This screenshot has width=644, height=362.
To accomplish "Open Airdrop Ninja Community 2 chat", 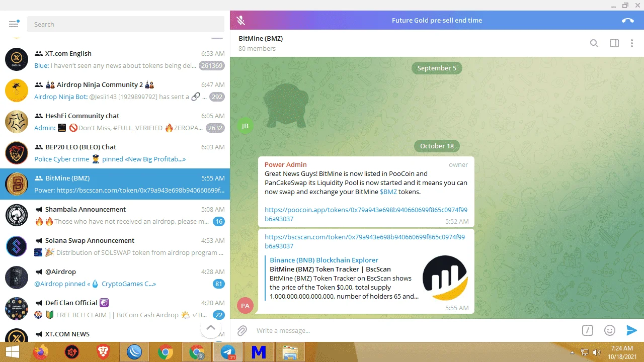I will point(115,90).
